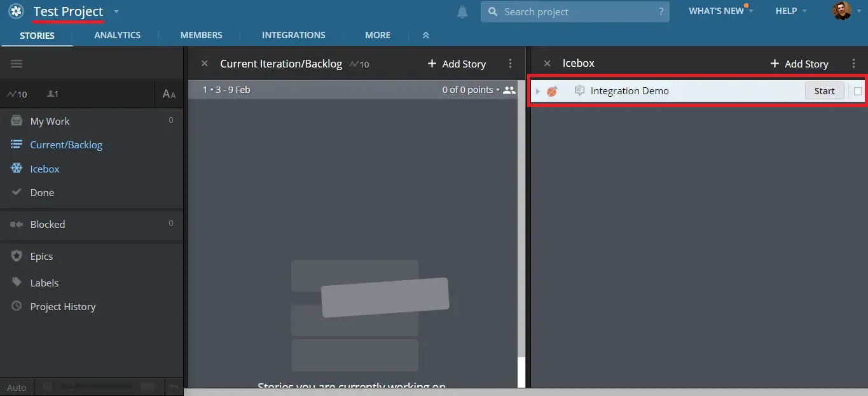
Task: Switch to the ANALYTICS tab
Action: (116, 35)
